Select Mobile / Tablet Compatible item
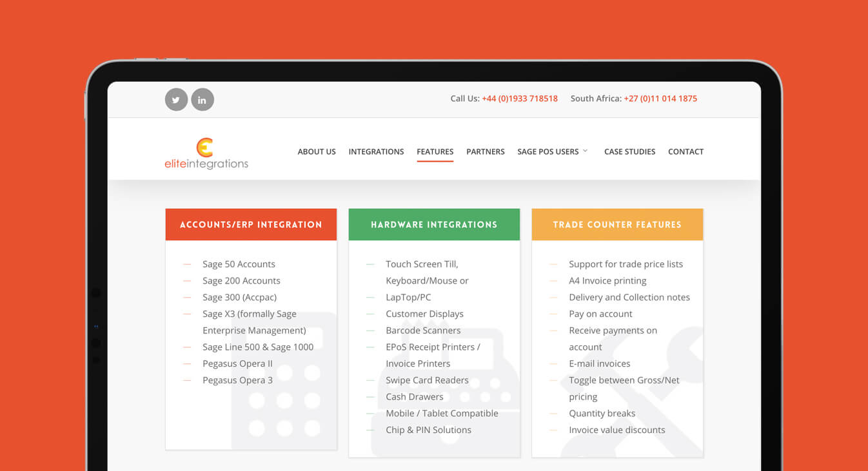Screen dimensions: 868x471 point(442,414)
